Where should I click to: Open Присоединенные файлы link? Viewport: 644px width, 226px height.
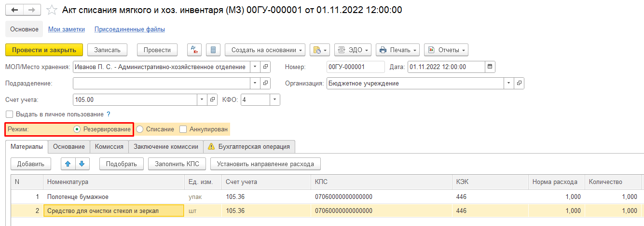pyautogui.click(x=130, y=29)
